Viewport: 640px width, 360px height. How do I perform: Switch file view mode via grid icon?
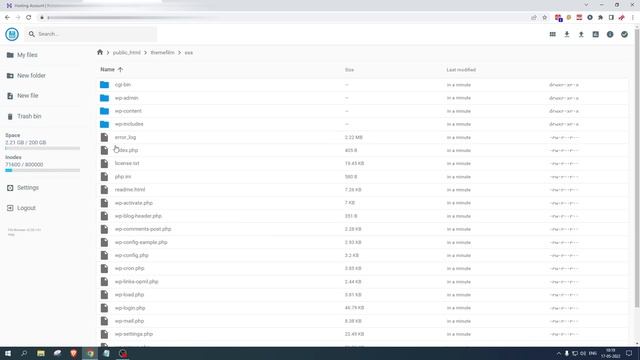pos(552,34)
